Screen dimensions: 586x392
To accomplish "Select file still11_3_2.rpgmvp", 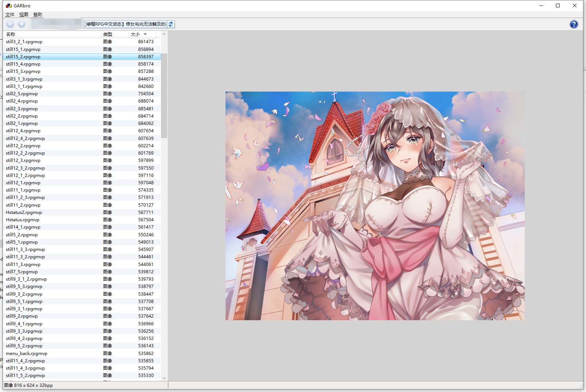I will (x=82, y=257).
